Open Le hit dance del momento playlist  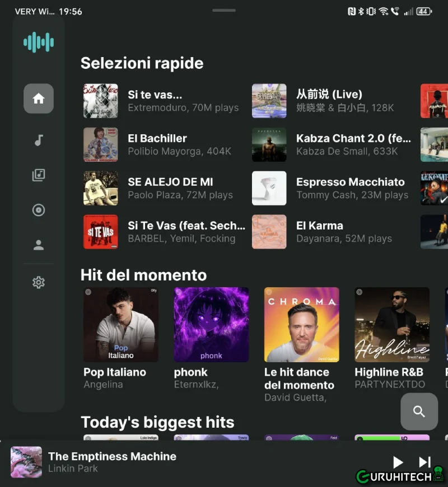click(301, 325)
